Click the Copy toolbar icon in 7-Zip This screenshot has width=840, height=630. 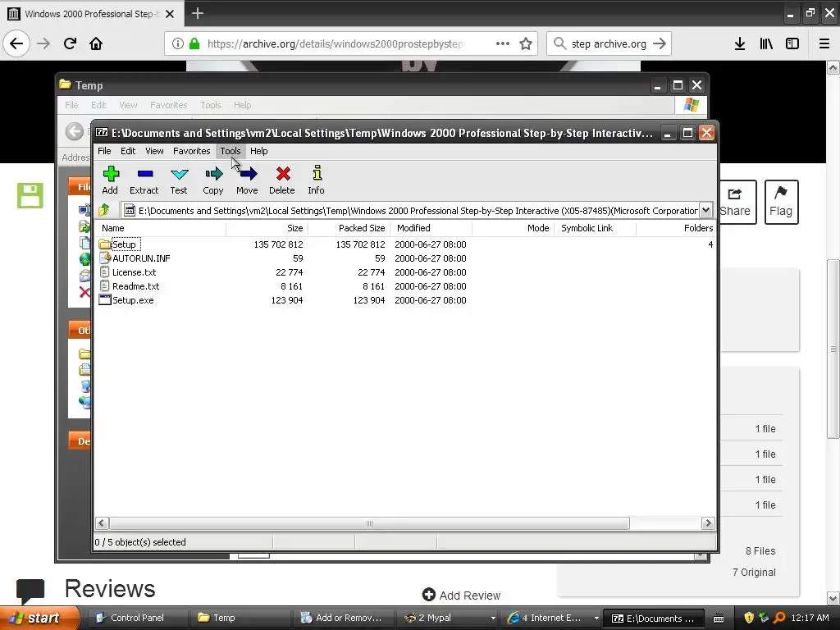coord(213,174)
